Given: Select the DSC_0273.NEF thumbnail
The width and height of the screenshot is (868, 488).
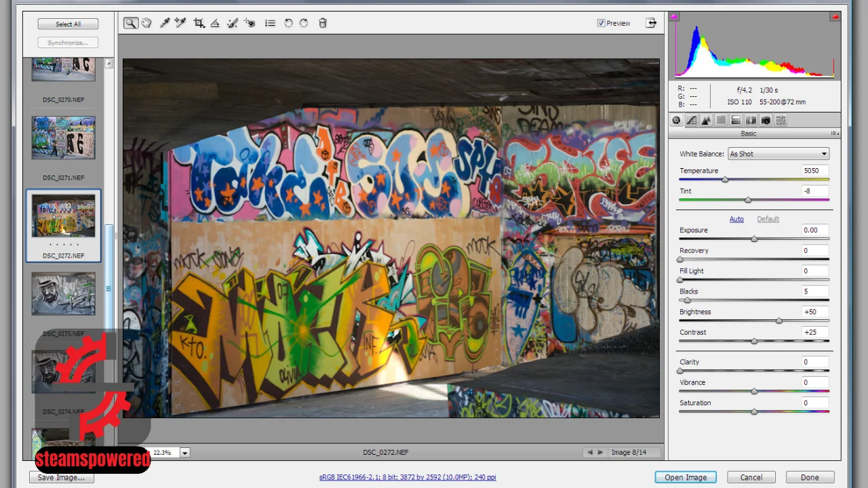Looking at the screenshot, I should 63,293.
